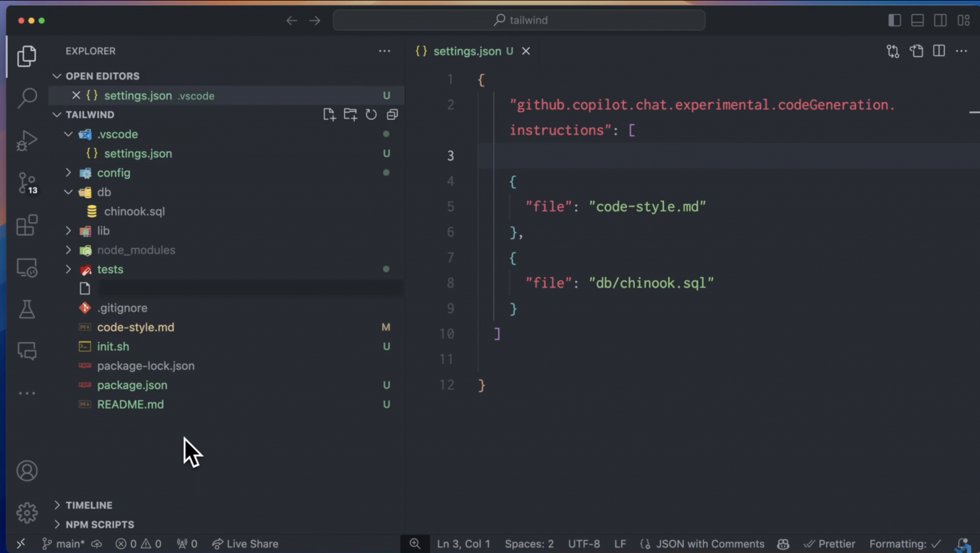Toggle the bottom panel visibility
Viewport: 980px width, 553px height.
click(917, 20)
